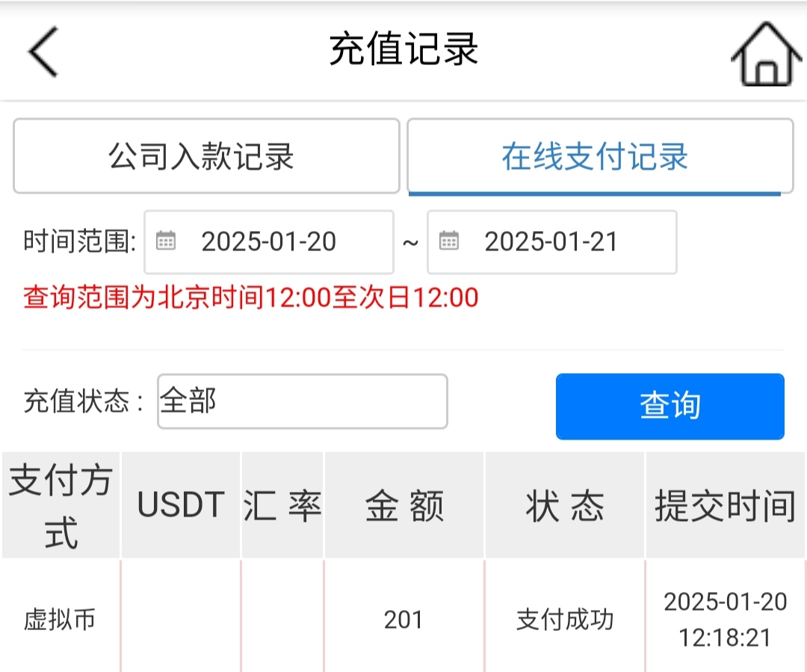This screenshot has height=672, width=807.
Task: Click the 状态 column header
Action: (565, 505)
